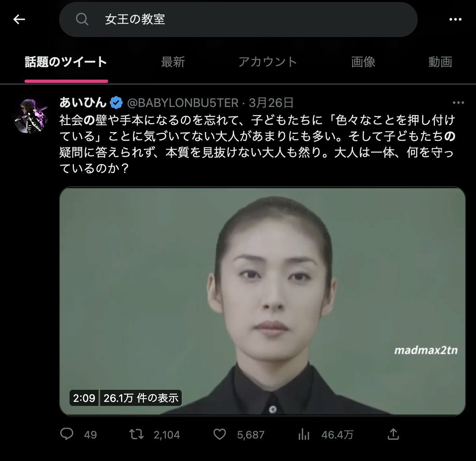The image size is (476, 461).
Task: Open あいひん profile avatar
Action: pyautogui.click(x=31, y=116)
